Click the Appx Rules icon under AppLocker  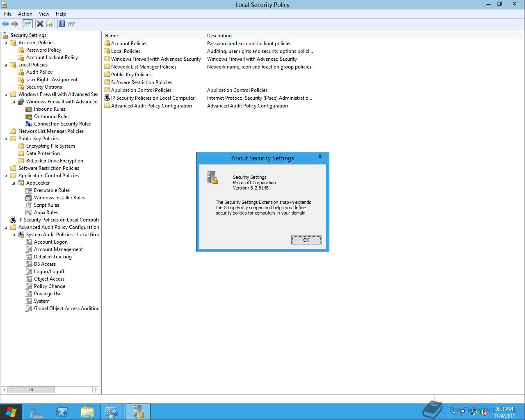click(29, 212)
